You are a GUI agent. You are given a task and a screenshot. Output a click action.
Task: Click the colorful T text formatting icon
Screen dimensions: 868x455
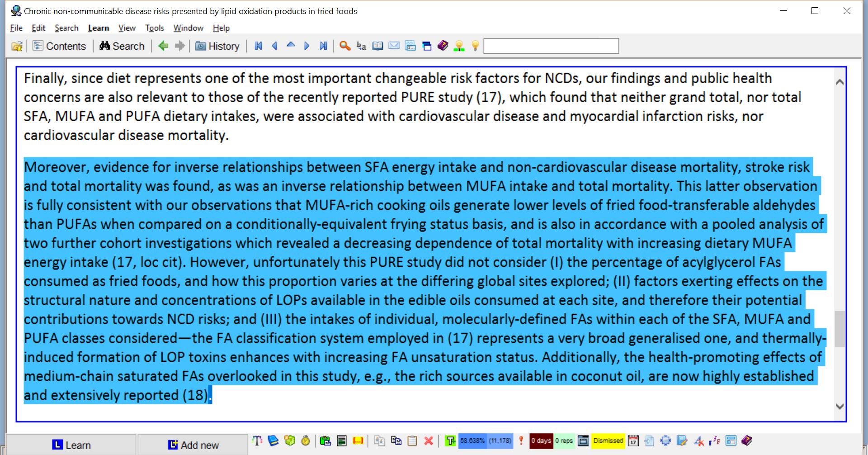(257, 441)
